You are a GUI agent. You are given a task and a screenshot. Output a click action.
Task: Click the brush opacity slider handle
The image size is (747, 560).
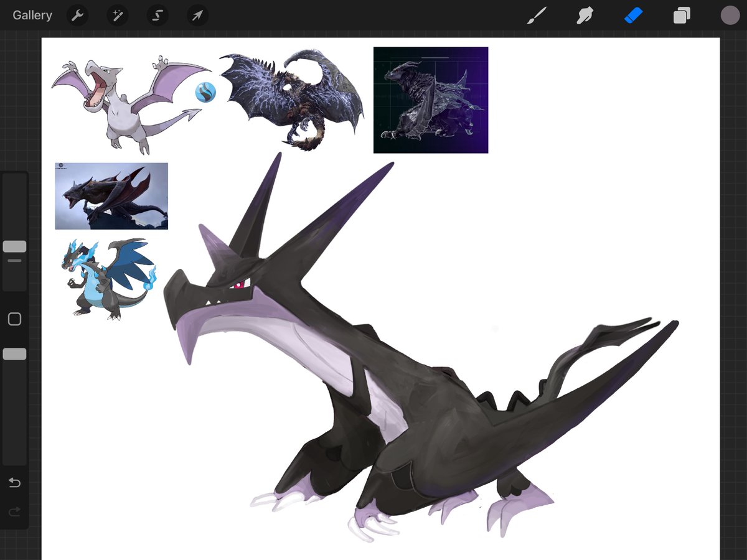click(14, 354)
